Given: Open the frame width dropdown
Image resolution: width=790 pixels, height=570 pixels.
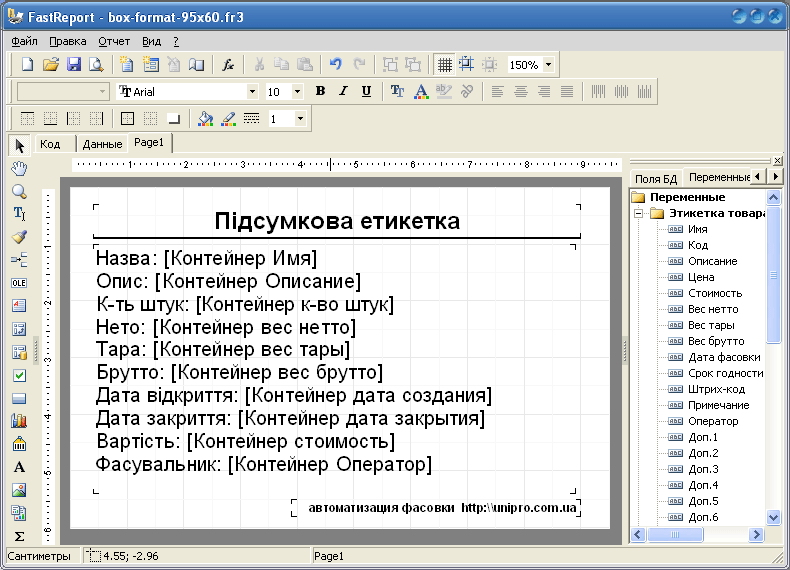Looking at the screenshot, I should coord(300,119).
